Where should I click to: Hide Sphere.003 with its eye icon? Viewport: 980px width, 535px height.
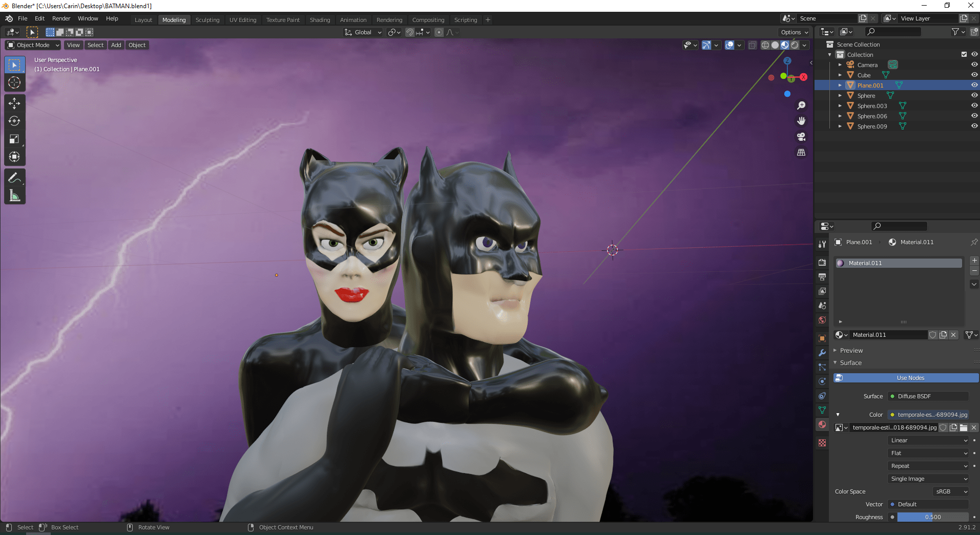tap(974, 106)
